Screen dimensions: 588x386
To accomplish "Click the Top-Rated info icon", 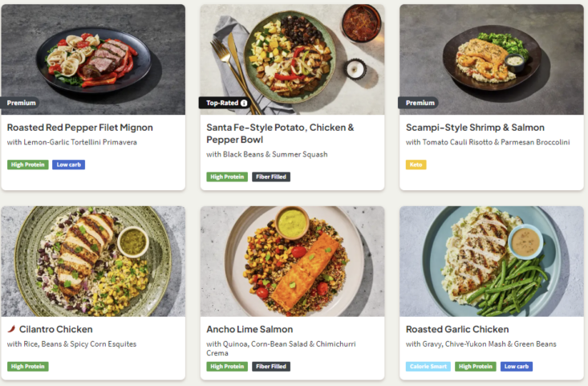I will click(244, 103).
